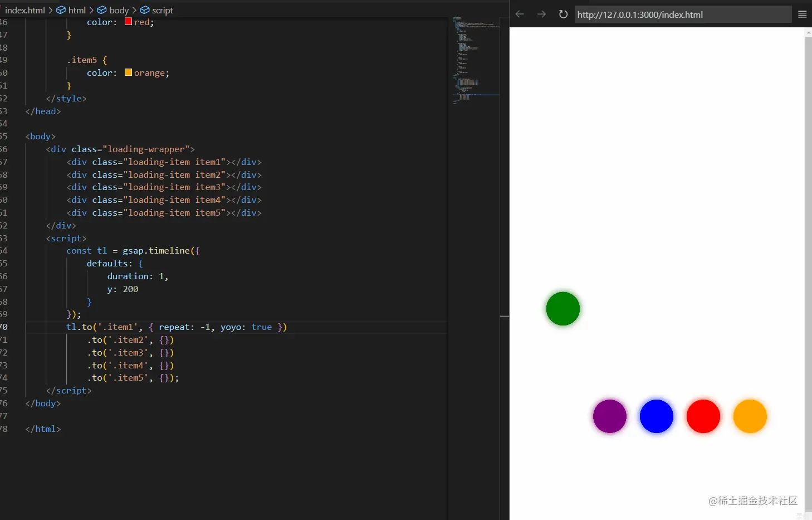Reload index.html using the refresh icon
812x520 pixels.
pos(562,14)
